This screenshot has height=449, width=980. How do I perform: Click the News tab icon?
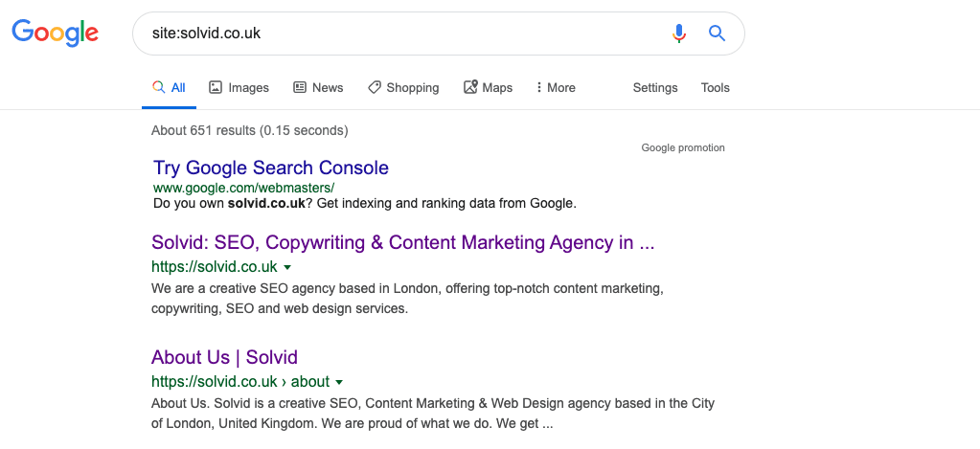pyautogui.click(x=300, y=87)
